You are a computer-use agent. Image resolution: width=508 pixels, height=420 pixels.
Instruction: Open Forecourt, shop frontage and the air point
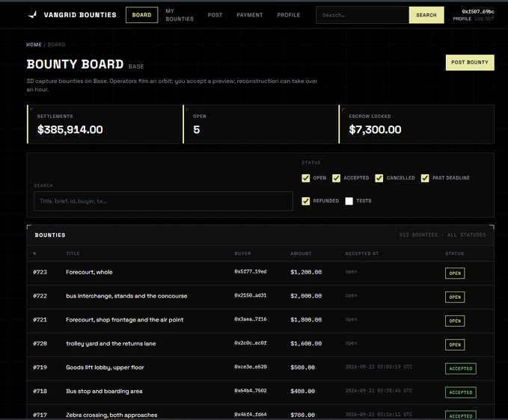(x=124, y=320)
